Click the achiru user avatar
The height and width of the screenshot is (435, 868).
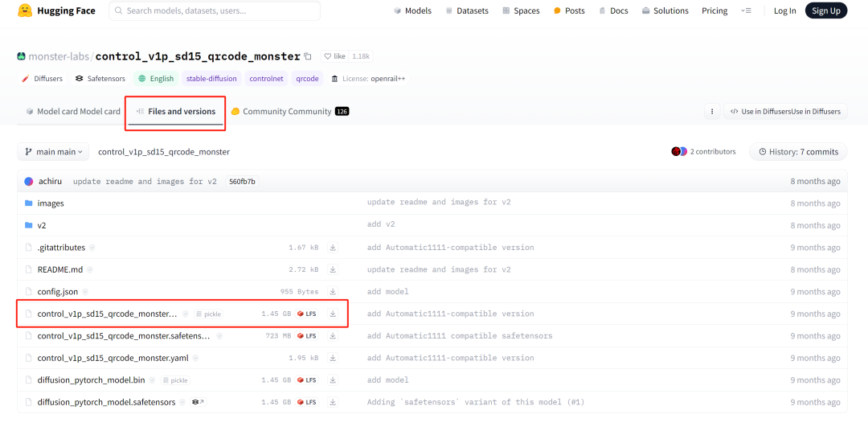(x=29, y=181)
